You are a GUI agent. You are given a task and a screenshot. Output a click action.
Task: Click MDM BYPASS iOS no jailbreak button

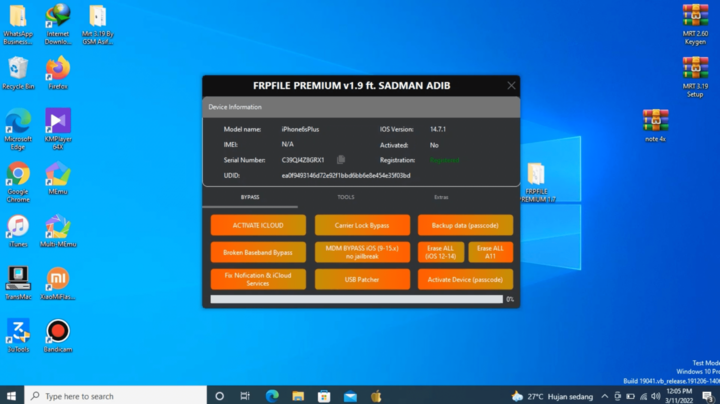(x=362, y=252)
